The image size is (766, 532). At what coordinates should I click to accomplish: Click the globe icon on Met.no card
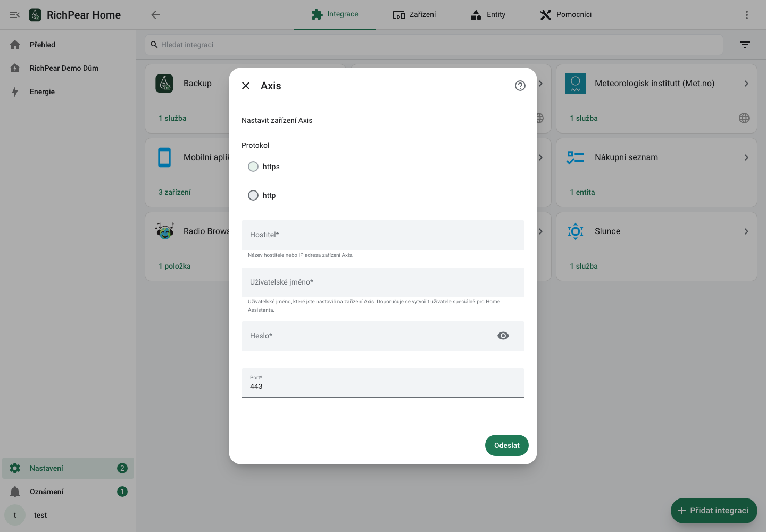coord(744,118)
